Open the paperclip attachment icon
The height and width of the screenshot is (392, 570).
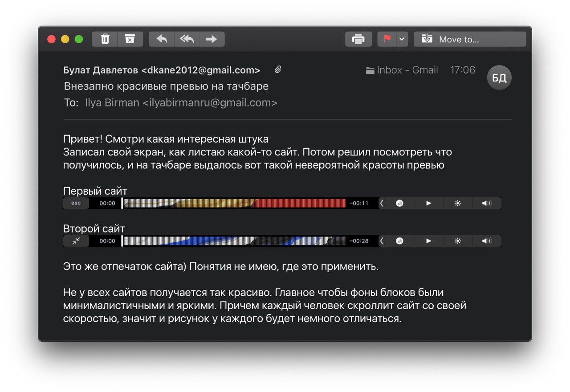tap(278, 69)
